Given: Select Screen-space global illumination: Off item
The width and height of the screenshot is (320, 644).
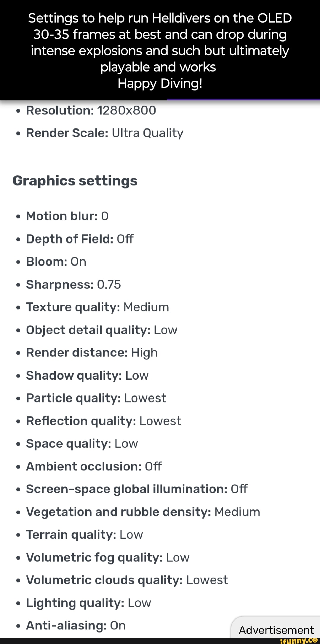Looking at the screenshot, I should 137,489.
